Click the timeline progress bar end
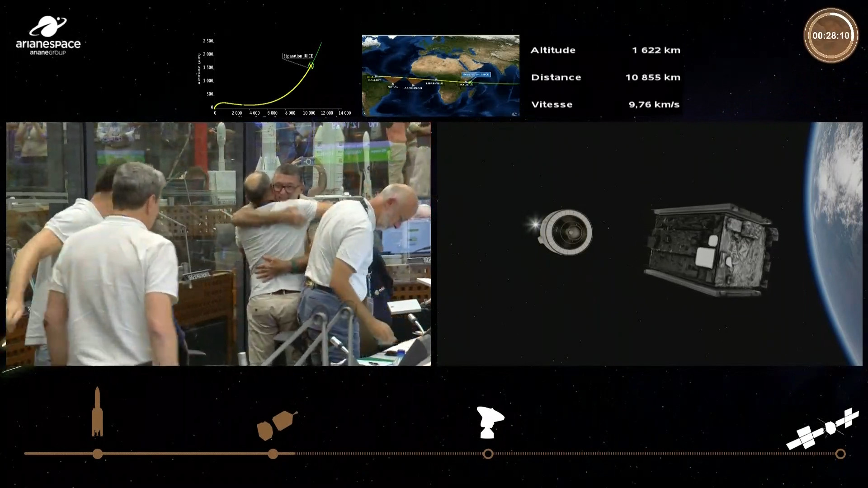This screenshot has height=488, width=868. point(295,454)
